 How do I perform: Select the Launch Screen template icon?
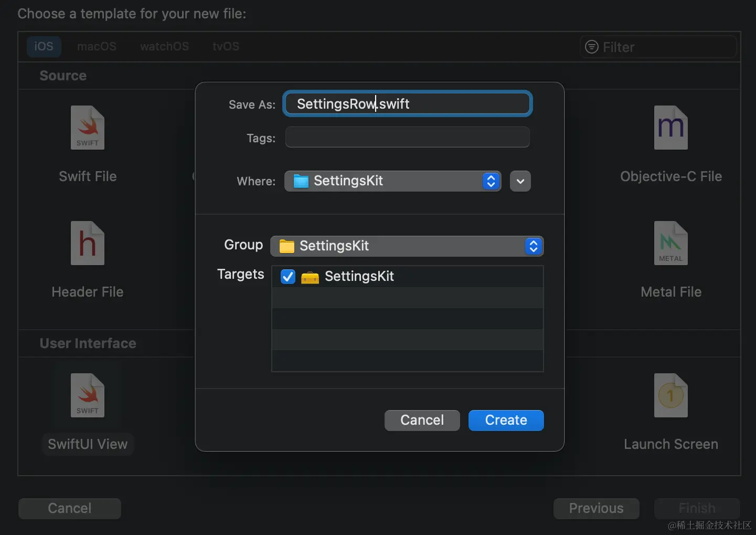coord(670,395)
